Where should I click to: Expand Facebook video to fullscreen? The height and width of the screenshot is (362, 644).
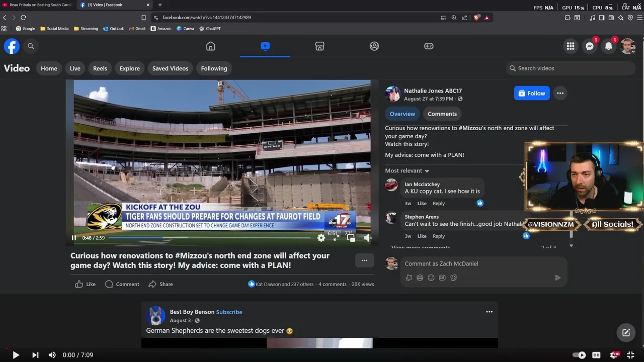coord(336,238)
